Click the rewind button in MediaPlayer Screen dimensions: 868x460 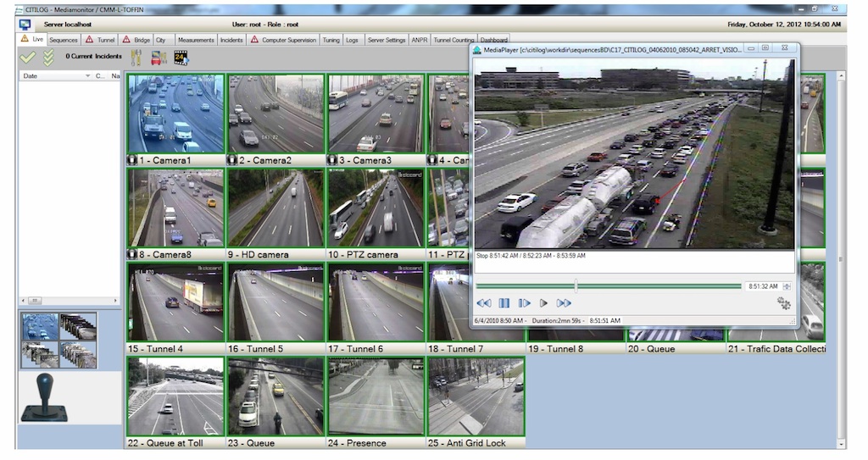click(484, 302)
